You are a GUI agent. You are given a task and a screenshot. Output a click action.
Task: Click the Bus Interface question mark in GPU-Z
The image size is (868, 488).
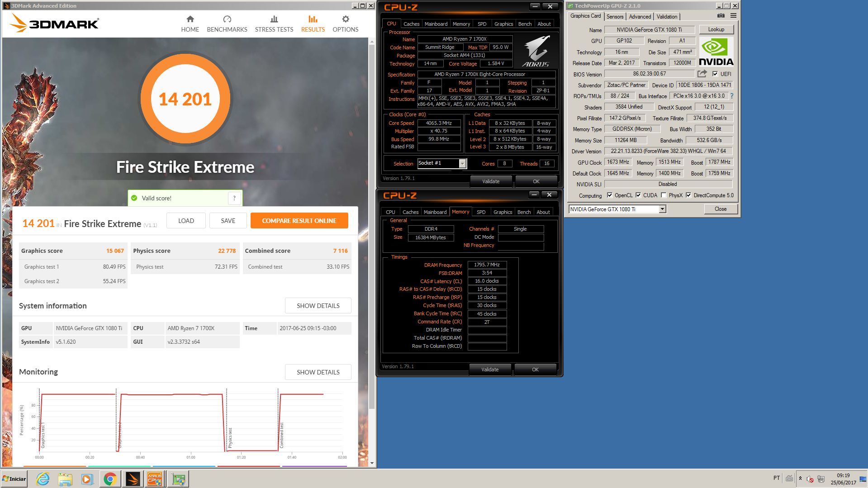click(731, 96)
